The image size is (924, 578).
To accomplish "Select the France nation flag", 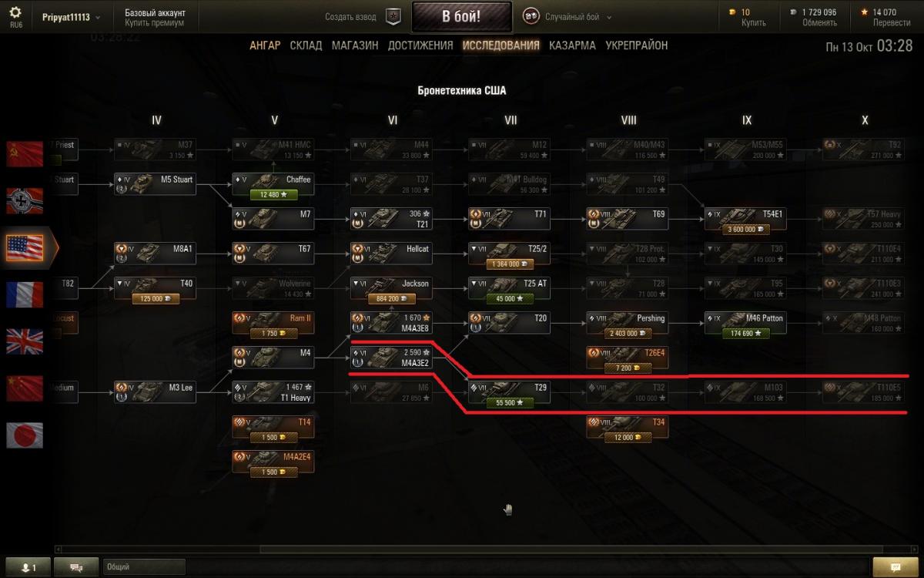I will click(25, 294).
